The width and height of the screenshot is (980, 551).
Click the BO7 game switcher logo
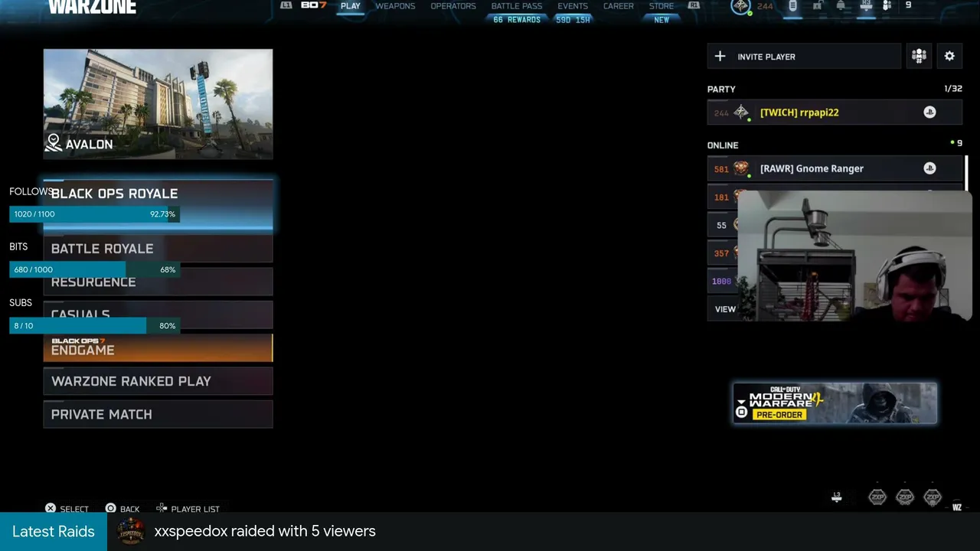(314, 5)
